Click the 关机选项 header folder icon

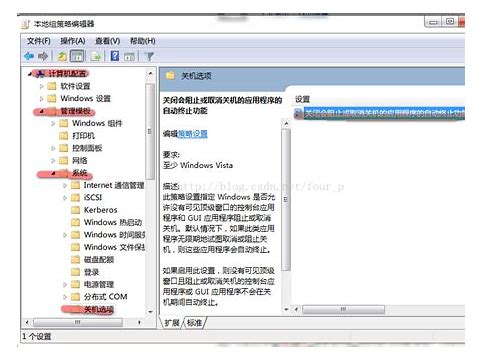point(170,76)
